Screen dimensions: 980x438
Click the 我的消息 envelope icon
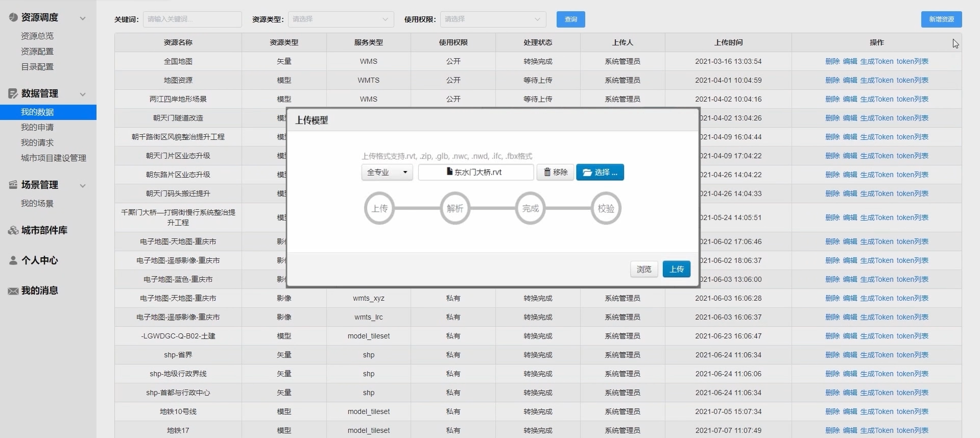13,291
